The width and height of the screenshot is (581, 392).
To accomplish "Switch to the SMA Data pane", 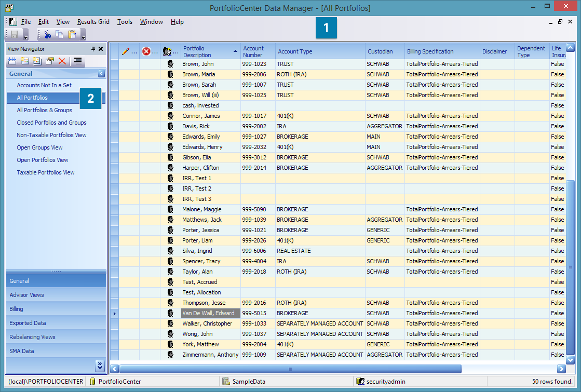I will [x=56, y=351].
